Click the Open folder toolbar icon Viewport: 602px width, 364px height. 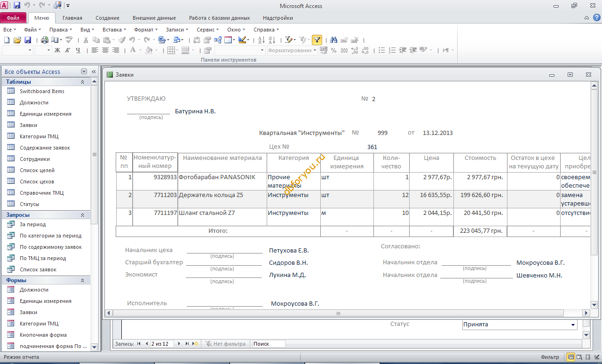[x=17, y=40]
